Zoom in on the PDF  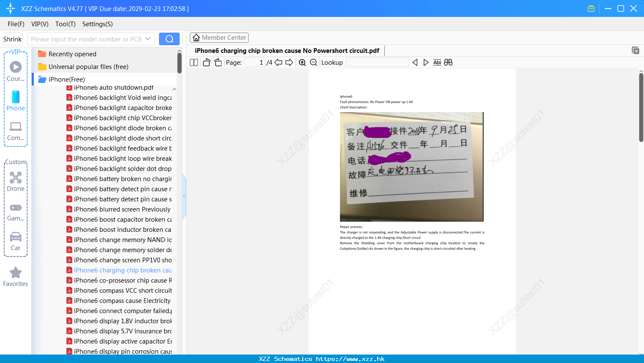[302, 63]
